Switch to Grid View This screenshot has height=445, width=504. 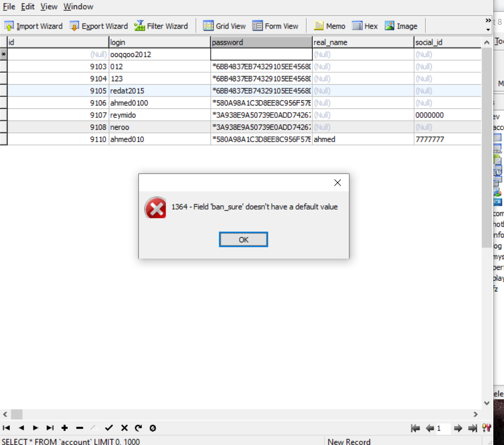click(x=225, y=26)
